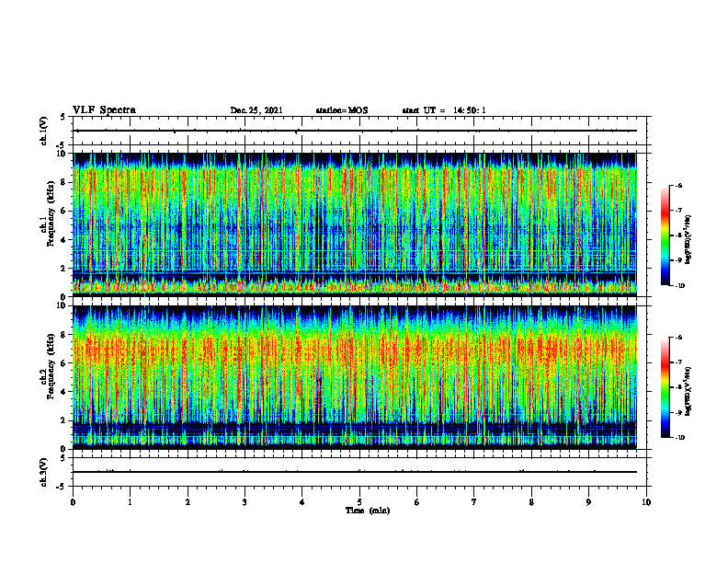Click the "-7" label on ch.1 color bar

click(x=678, y=211)
